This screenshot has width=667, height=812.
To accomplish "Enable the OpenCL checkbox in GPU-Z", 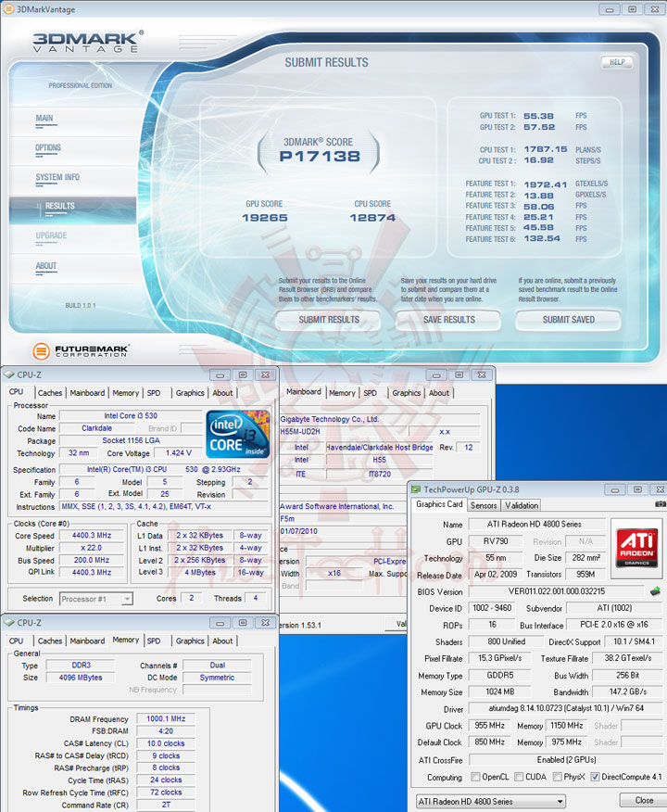I will [x=475, y=777].
